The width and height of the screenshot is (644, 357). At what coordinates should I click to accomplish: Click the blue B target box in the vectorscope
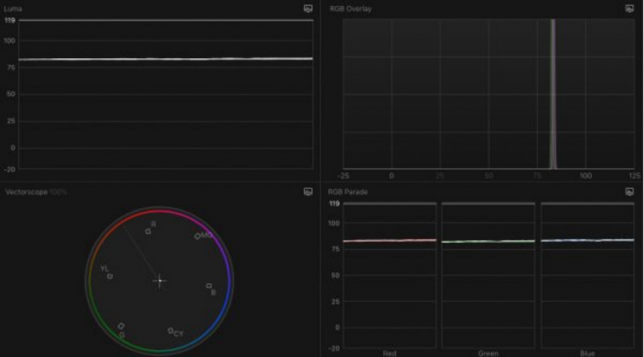208,286
